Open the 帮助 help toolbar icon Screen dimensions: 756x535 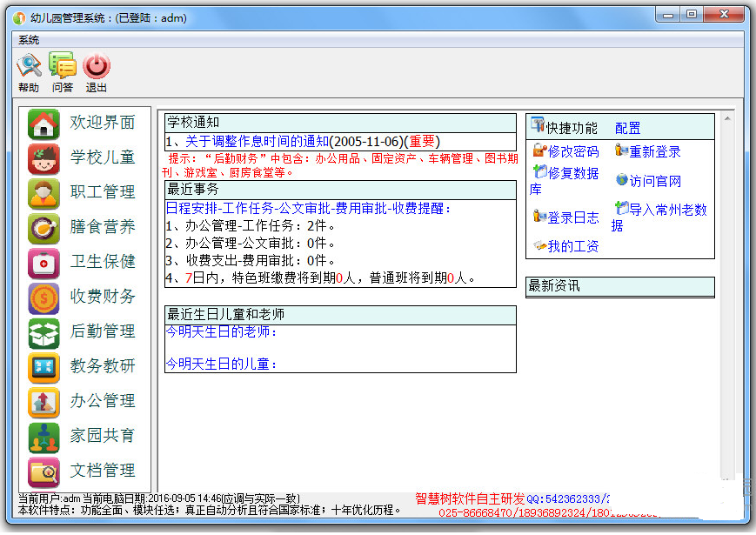tap(29, 66)
